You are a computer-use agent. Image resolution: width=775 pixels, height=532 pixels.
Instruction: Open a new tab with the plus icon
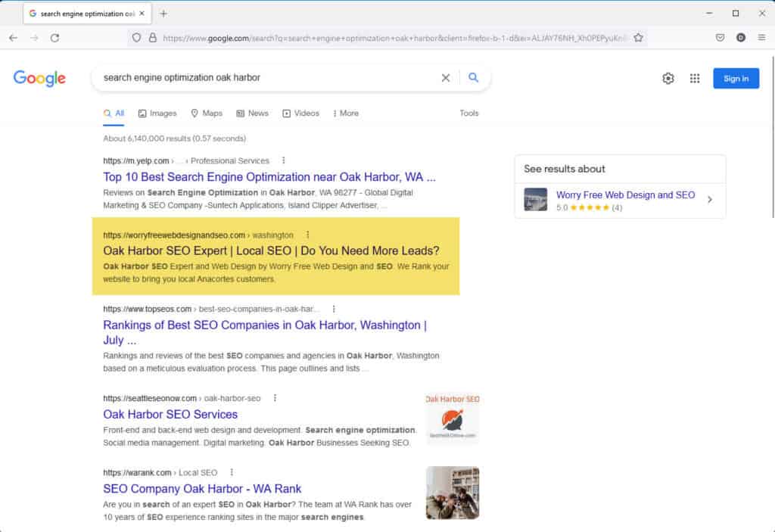(x=163, y=14)
